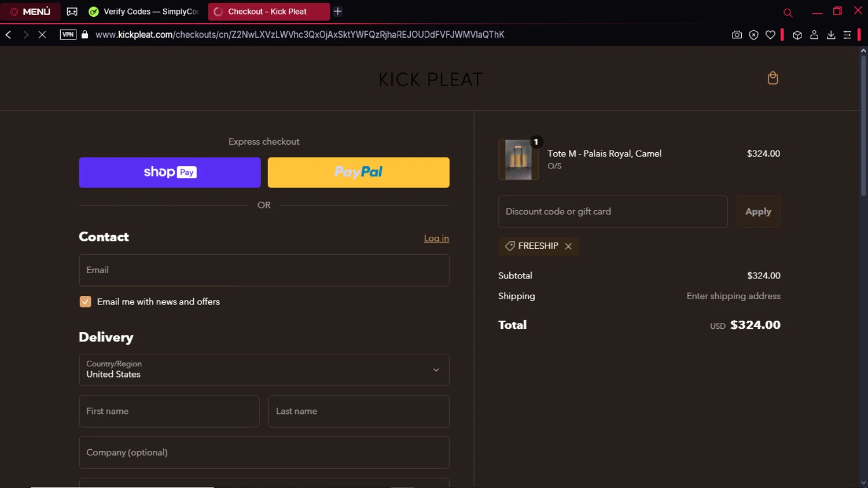868x488 pixels.
Task: Click the Enter shipping address text
Action: pos(733,296)
